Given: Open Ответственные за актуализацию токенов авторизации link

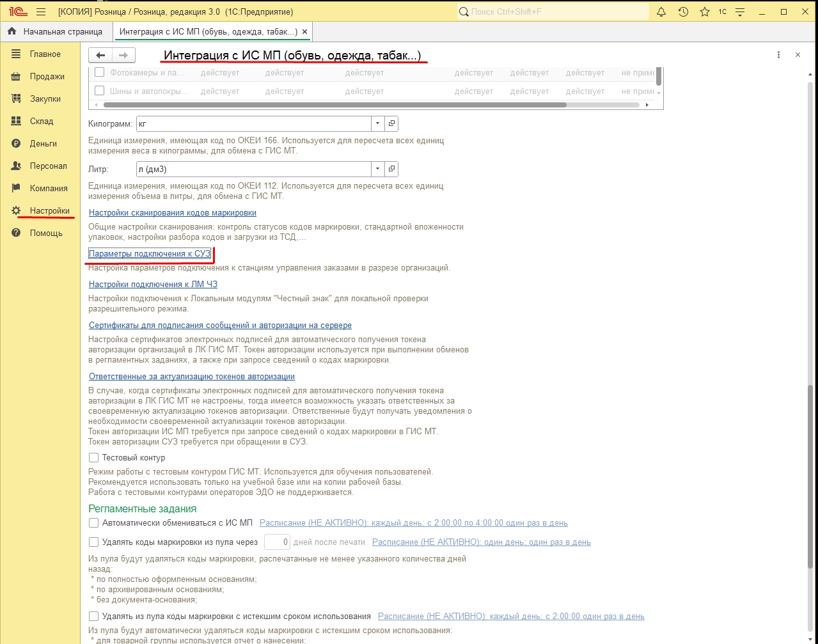Looking at the screenshot, I should click(192, 377).
